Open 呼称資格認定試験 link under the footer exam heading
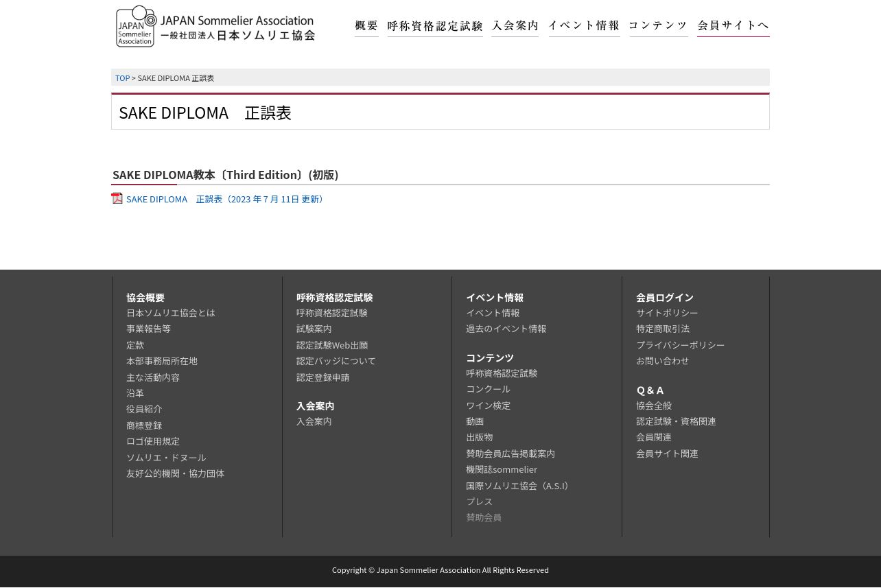 click(x=332, y=313)
